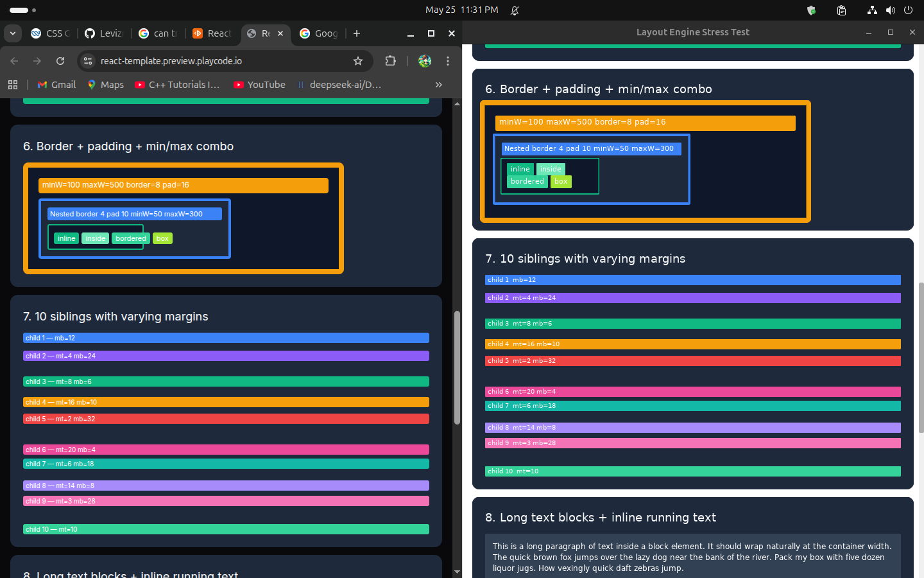Switch to the CSS browser tab
The height and width of the screenshot is (578, 924).
click(x=51, y=33)
